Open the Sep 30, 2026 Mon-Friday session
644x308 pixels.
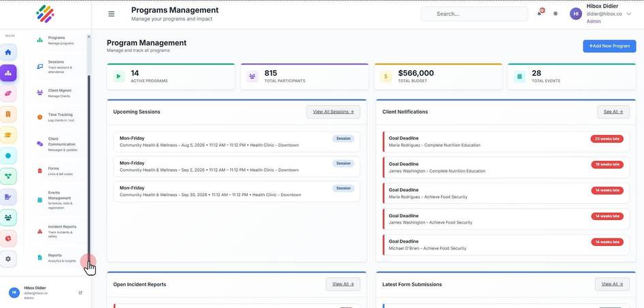pos(237,191)
